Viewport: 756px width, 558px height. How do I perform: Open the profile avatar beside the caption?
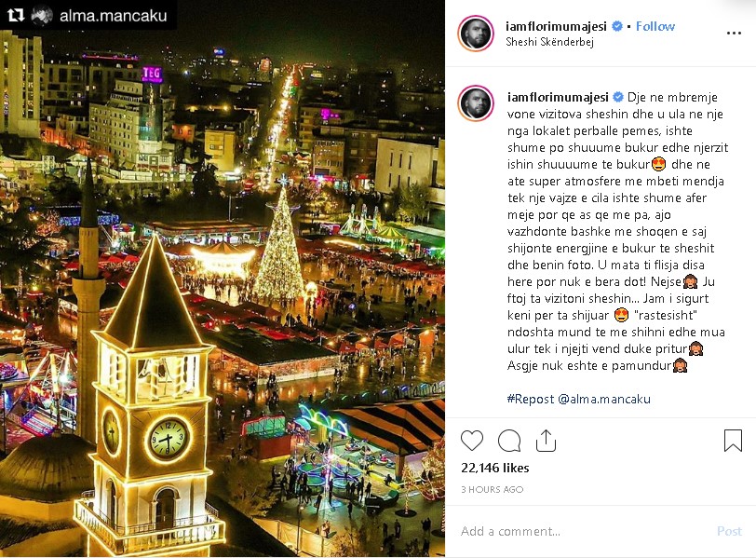tap(476, 103)
